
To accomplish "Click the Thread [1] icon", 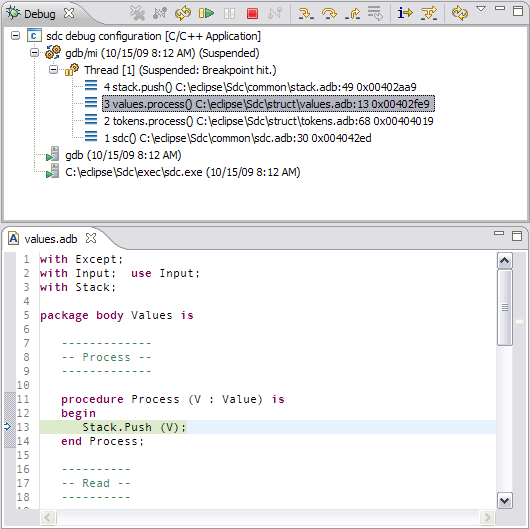I will (72, 70).
